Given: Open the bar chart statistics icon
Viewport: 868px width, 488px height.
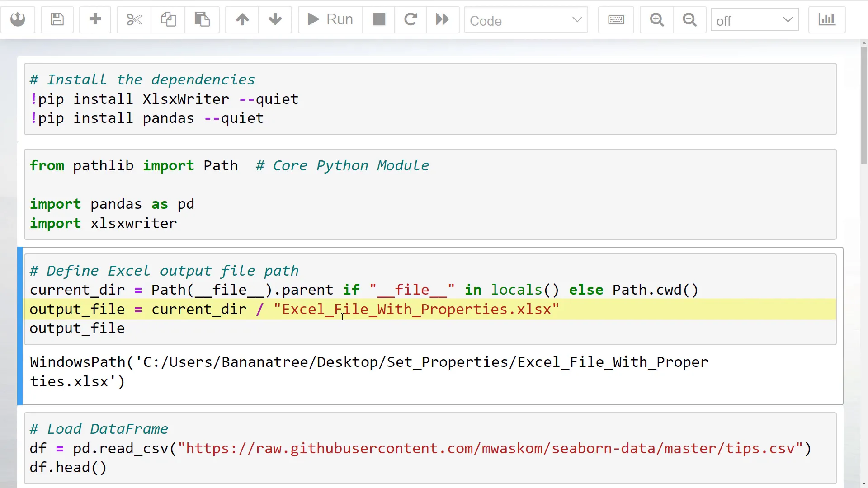Looking at the screenshot, I should [826, 19].
